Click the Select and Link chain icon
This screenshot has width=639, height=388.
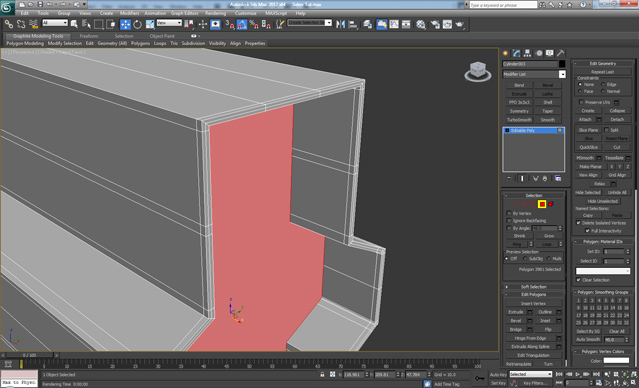point(9,24)
